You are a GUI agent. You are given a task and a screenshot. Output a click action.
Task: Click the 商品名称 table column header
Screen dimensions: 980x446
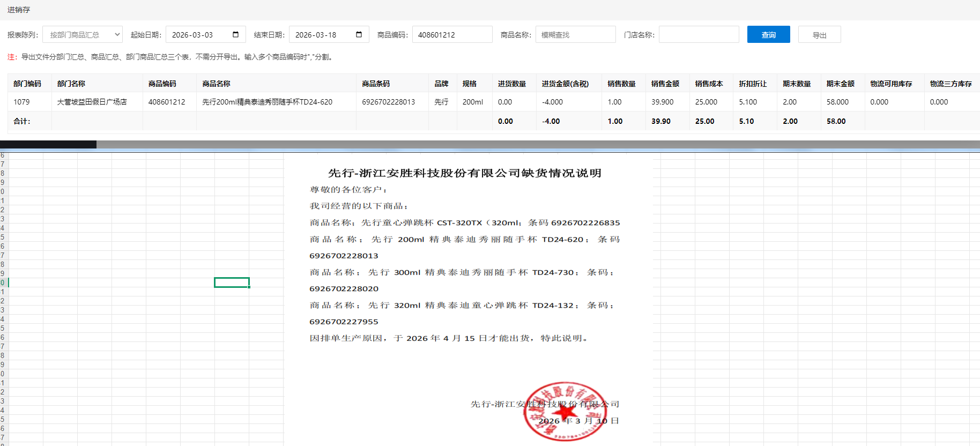point(216,84)
